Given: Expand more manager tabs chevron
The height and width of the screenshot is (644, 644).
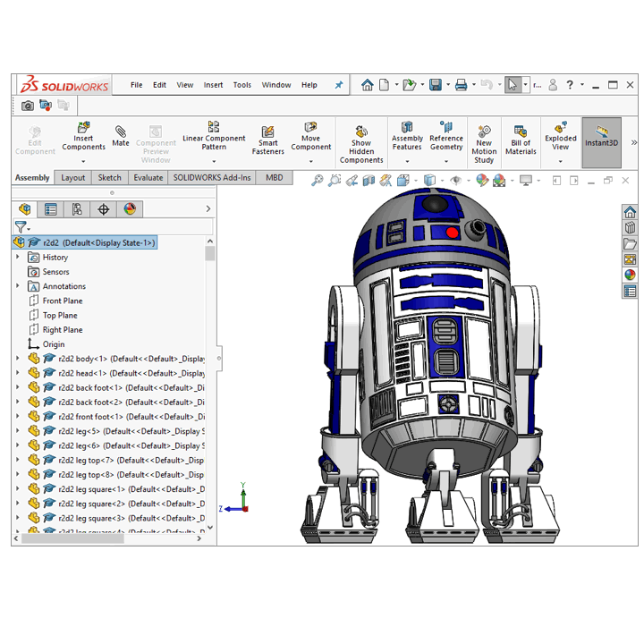Looking at the screenshot, I should tap(208, 209).
